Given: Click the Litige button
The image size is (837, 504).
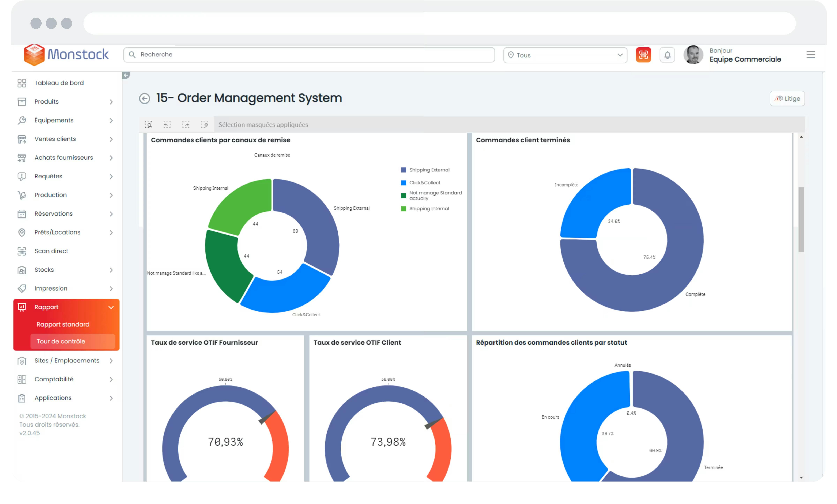Looking at the screenshot, I should (x=787, y=98).
